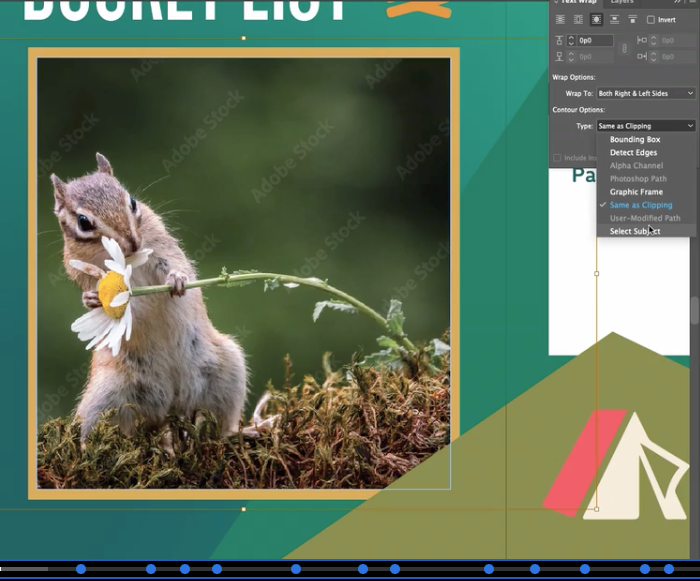Click the right offset 0p0 field
Viewport: 700px width, 581px height.
click(677, 57)
